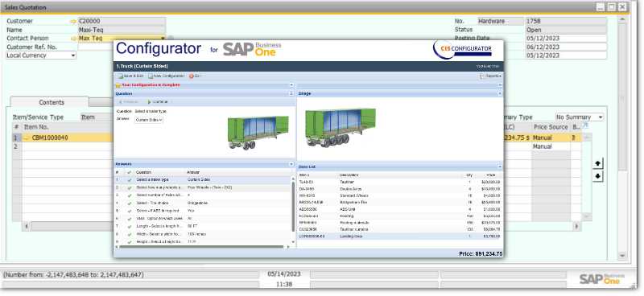The image size is (644, 296).
Task: Click green checkmark of Length answer row
Action: point(130,226)
